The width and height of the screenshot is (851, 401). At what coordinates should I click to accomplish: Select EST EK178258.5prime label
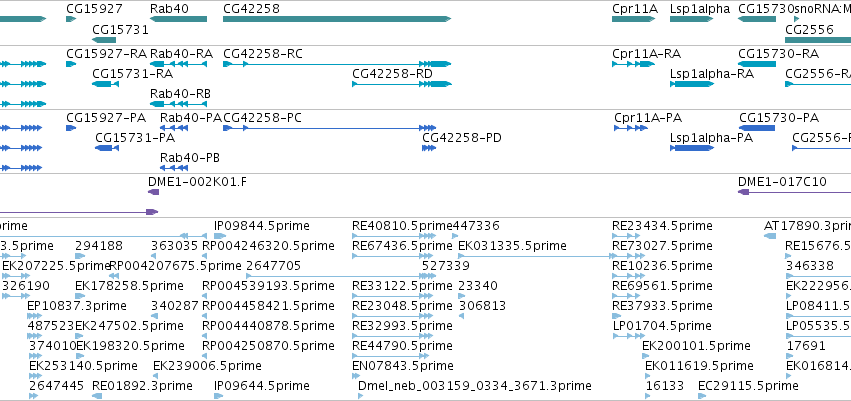(x=129, y=286)
